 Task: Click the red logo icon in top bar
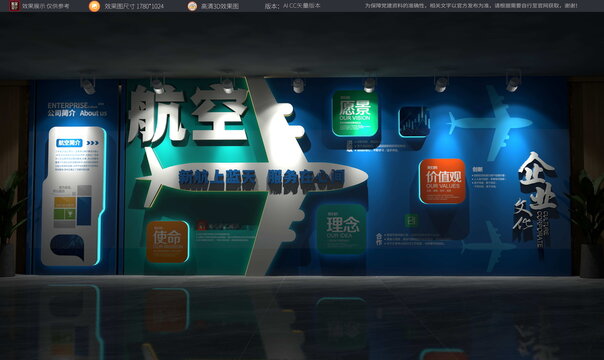[14, 6]
